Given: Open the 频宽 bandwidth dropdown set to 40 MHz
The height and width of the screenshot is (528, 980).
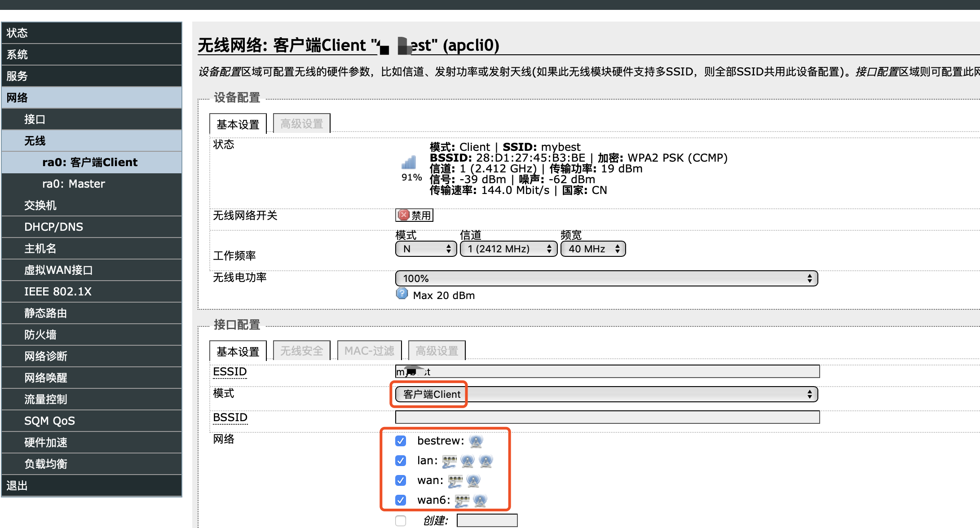Looking at the screenshot, I should [592, 248].
